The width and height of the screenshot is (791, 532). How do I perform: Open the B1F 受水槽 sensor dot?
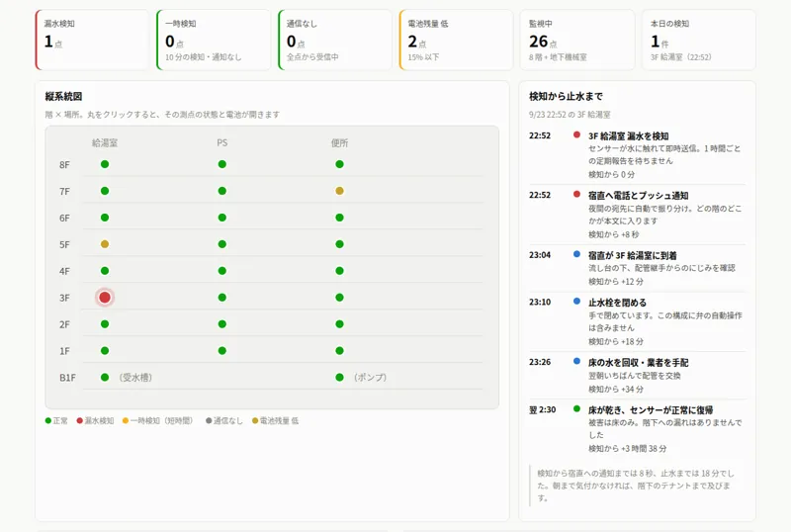point(105,378)
